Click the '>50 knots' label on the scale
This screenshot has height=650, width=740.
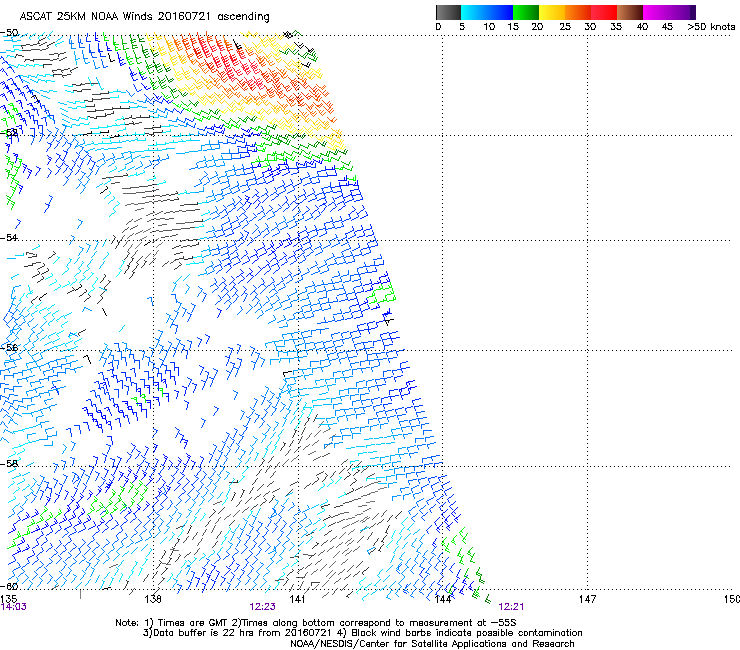point(711,26)
